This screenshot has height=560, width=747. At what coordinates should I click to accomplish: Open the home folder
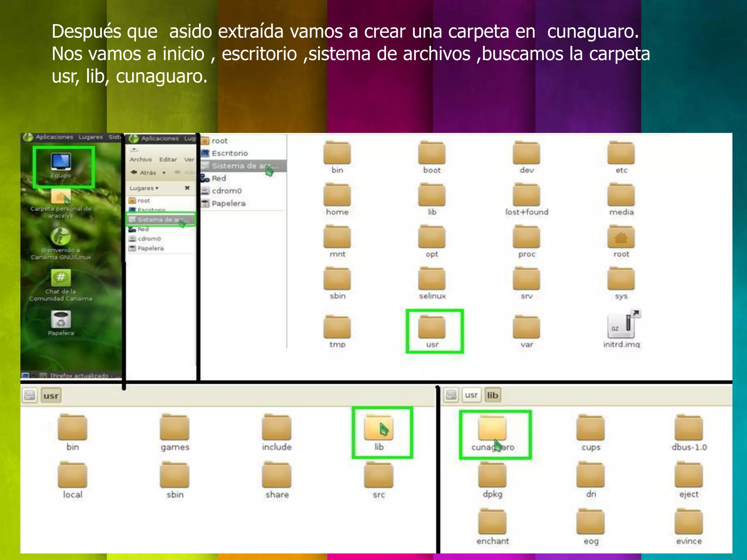pos(337,199)
